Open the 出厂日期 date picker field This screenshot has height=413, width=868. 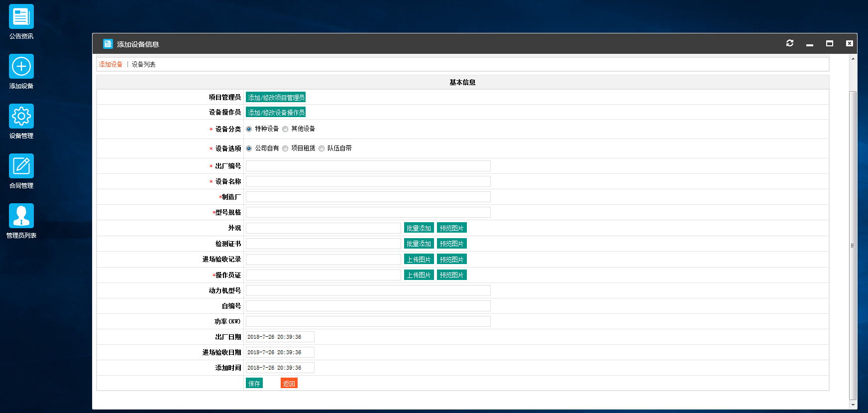click(x=280, y=337)
